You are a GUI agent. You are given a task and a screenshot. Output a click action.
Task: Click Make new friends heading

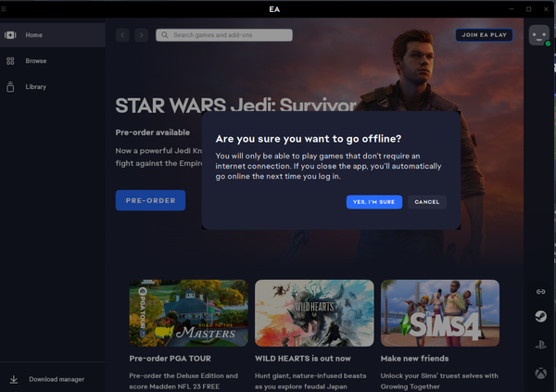point(414,359)
